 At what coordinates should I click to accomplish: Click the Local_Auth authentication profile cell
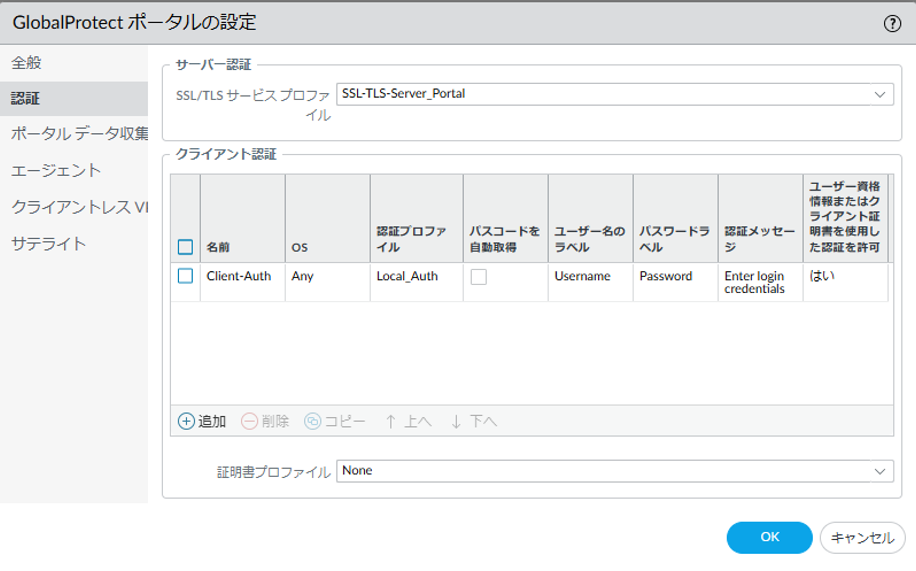pyautogui.click(x=407, y=276)
